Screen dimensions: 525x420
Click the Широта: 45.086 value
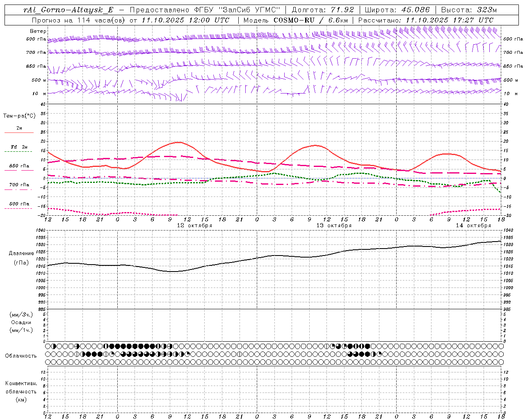pos(397,10)
